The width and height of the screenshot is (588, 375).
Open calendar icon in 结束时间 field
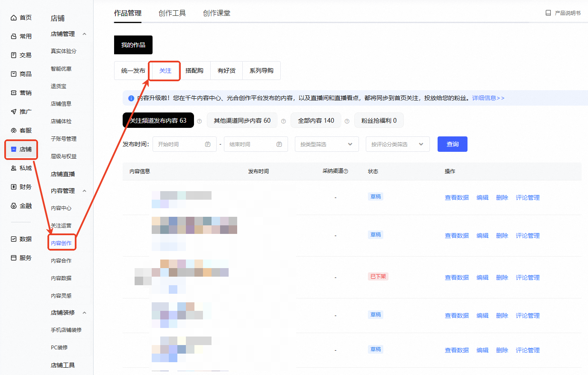[x=279, y=144]
